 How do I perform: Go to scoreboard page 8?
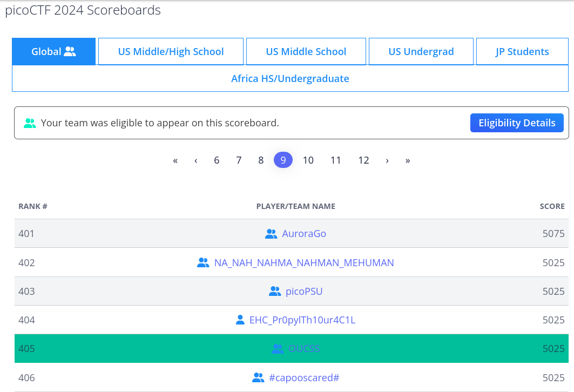pos(261,160)
